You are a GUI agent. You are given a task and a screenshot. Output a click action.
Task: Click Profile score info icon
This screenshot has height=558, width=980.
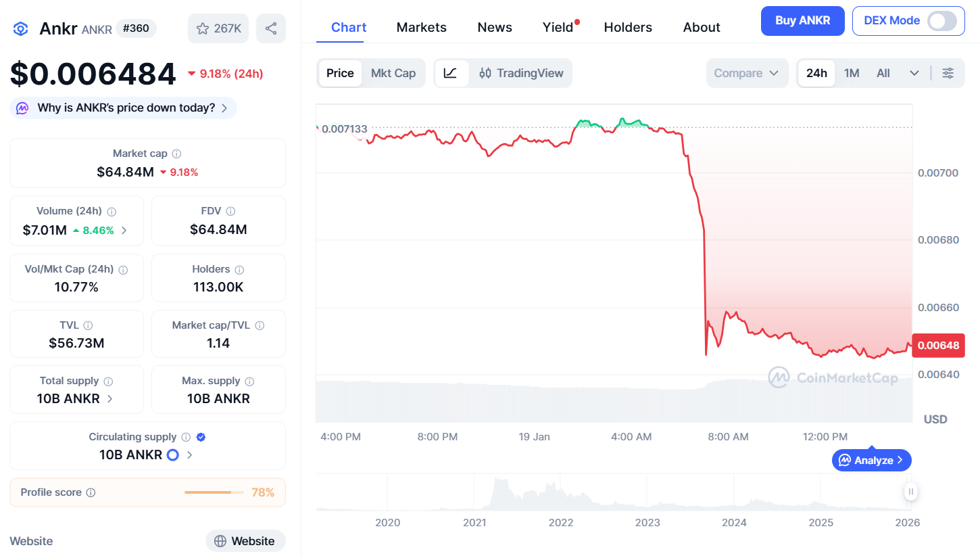point(91,493)
